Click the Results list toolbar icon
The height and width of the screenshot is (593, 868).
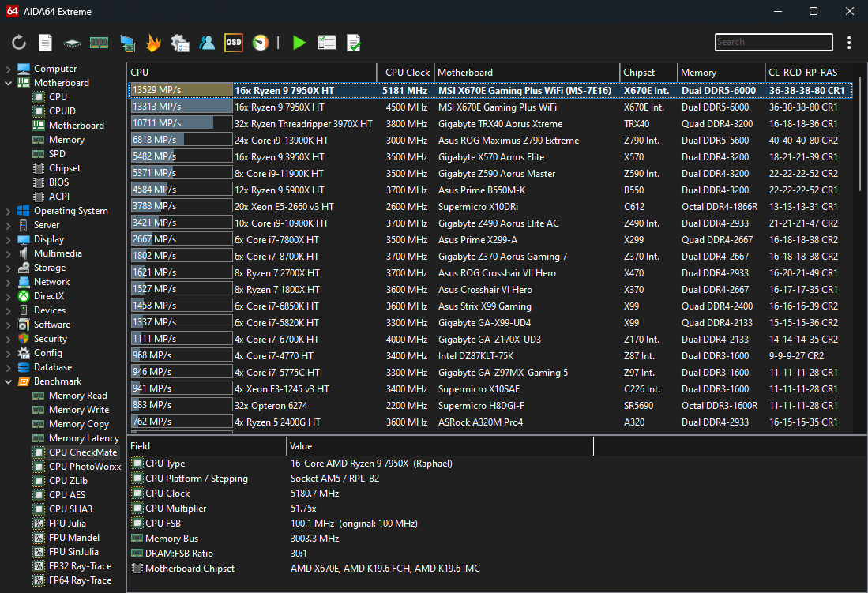pos(327,43)
